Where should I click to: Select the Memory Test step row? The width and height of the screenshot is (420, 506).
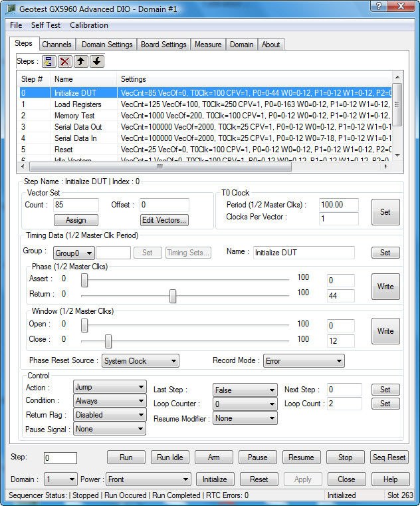[x=205, y=116]
